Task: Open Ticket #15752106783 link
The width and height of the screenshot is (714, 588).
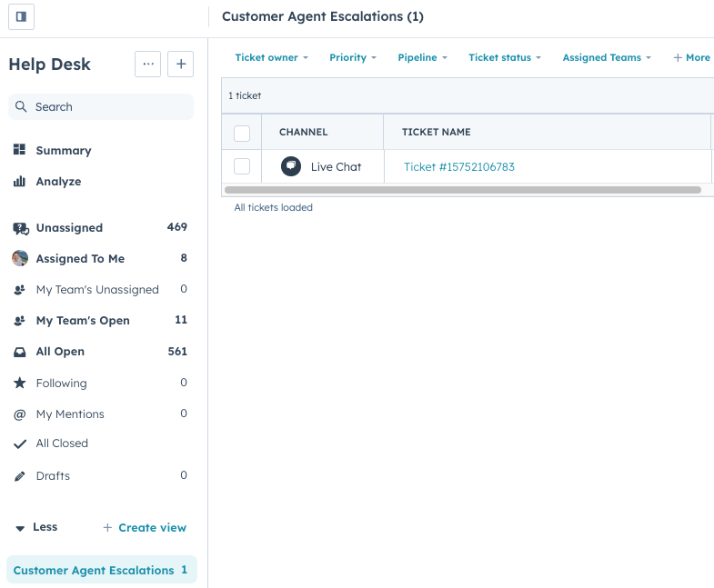Action: (458, 167)
